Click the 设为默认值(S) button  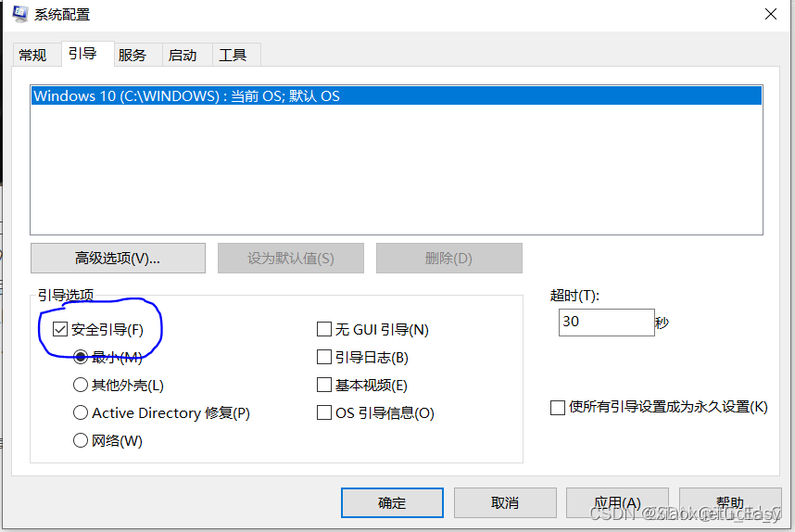pos(291,259)
